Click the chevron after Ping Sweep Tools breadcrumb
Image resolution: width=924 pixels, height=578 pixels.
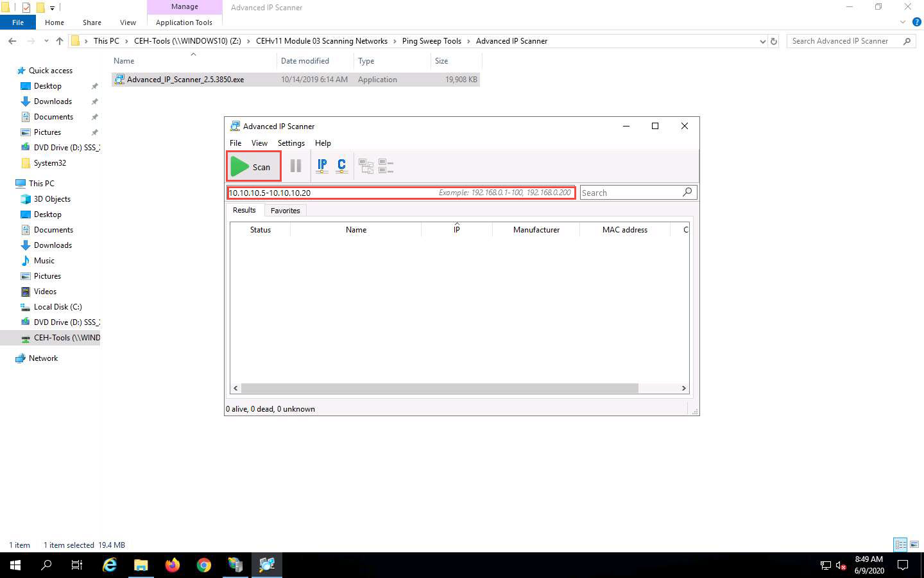tap(468, 41)
